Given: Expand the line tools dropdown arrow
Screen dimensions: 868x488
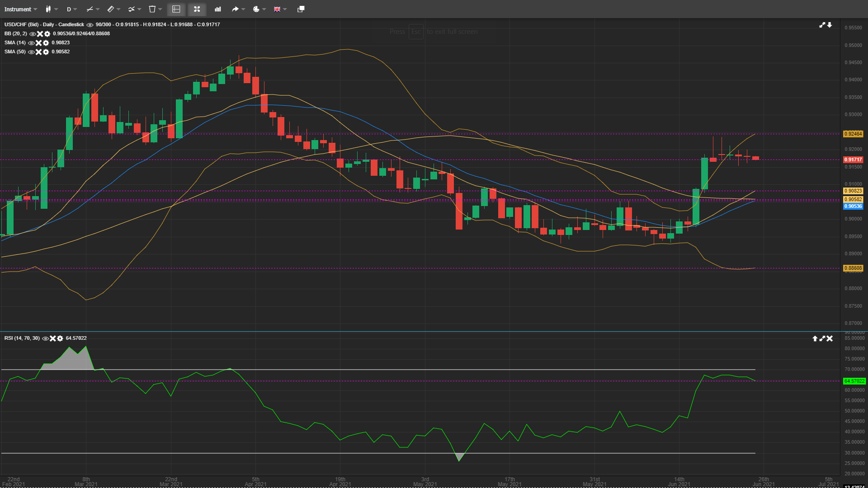Looking at the screenshot, I should pyautogui.click(x=98, y=9).
